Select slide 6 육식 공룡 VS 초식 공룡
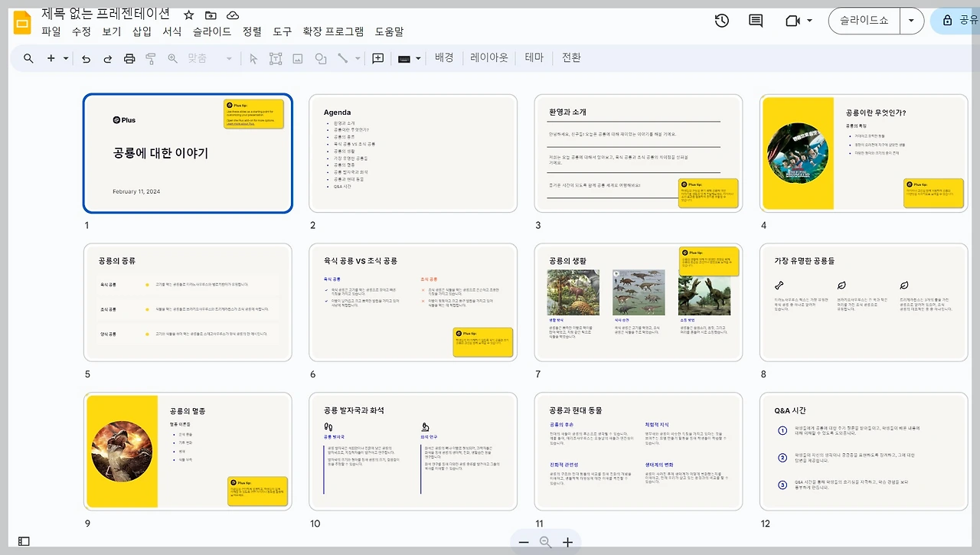The image size is (980, 555). click(x=413, y=302)
